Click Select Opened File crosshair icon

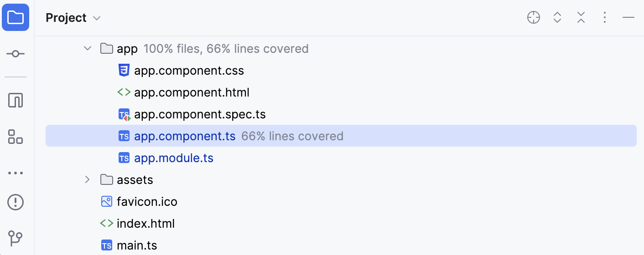533,18
